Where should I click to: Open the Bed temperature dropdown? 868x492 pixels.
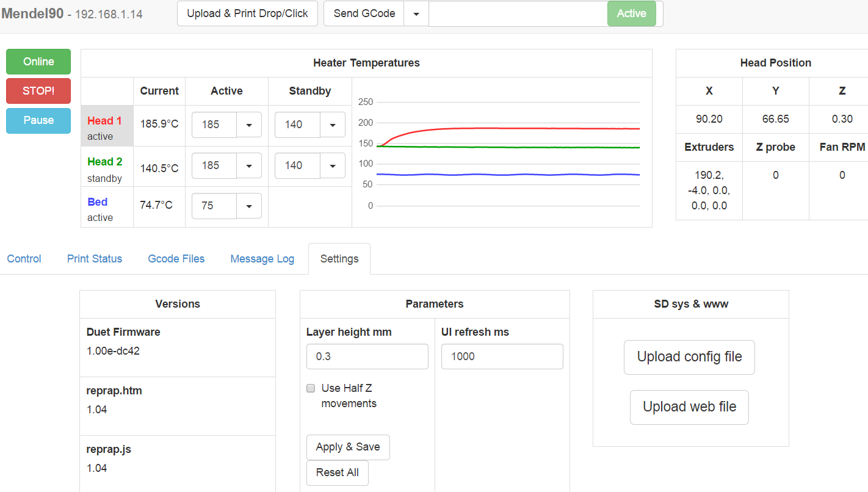[x=249, y=206]
